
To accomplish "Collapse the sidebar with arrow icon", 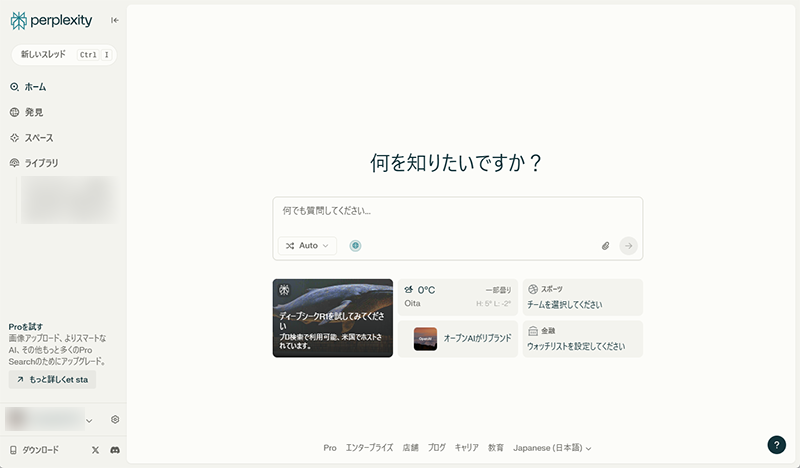I will coord(115,20).
